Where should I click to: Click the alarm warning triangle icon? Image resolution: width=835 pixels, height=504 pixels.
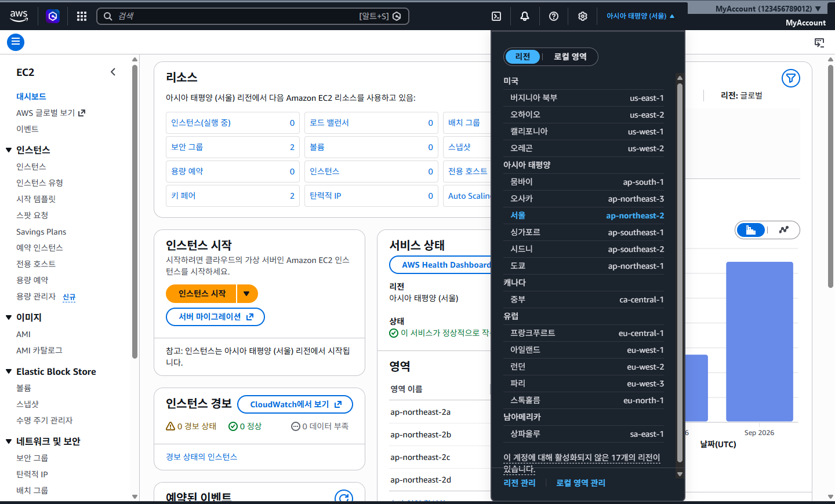(170, 426)
